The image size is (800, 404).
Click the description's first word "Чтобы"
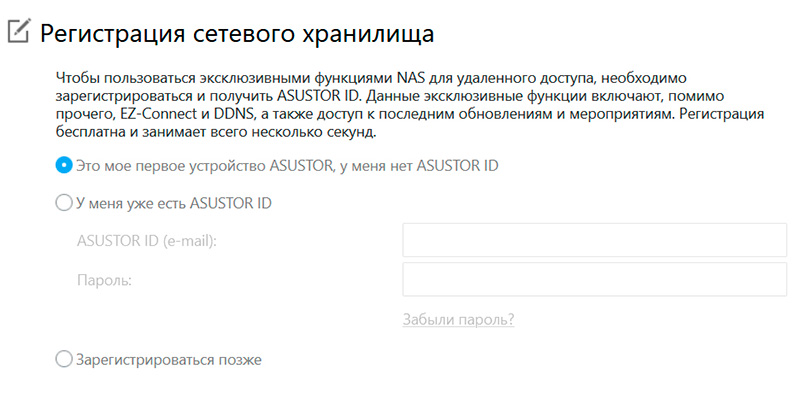78,77
